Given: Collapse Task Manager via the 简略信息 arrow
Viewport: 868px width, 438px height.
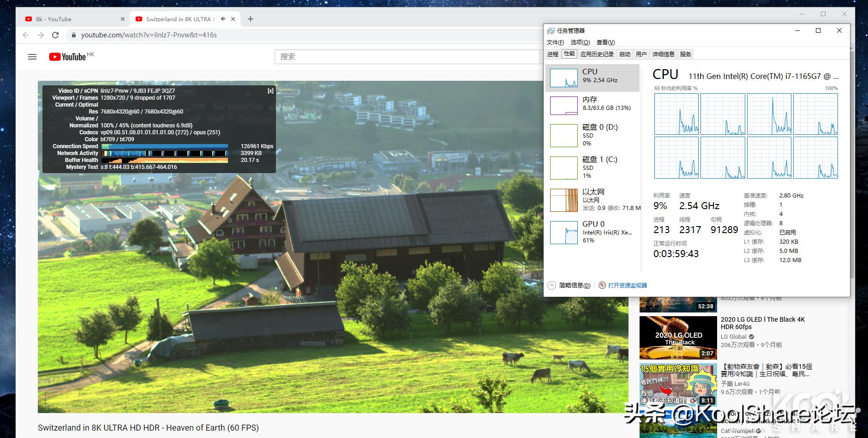Looking at the screenshot, I should pyautogui.click(x=551, y=285).
